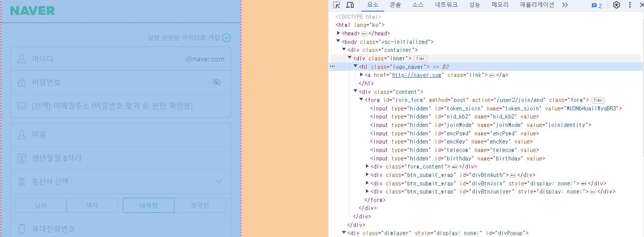Image resolution: width=644 pixels, height=237 pixels.
Task: Focus the 아이디 input field
Action: [x=121, y=59]
